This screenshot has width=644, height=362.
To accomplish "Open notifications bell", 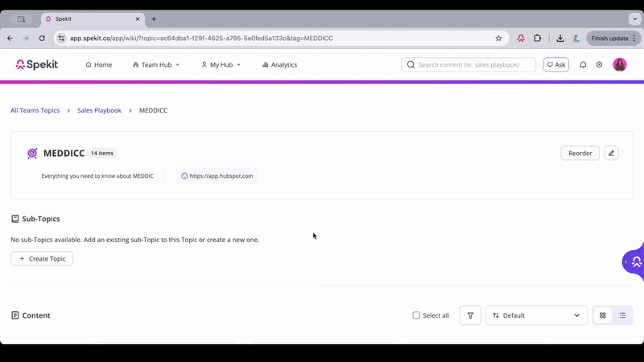I will [x=583, y=65].
